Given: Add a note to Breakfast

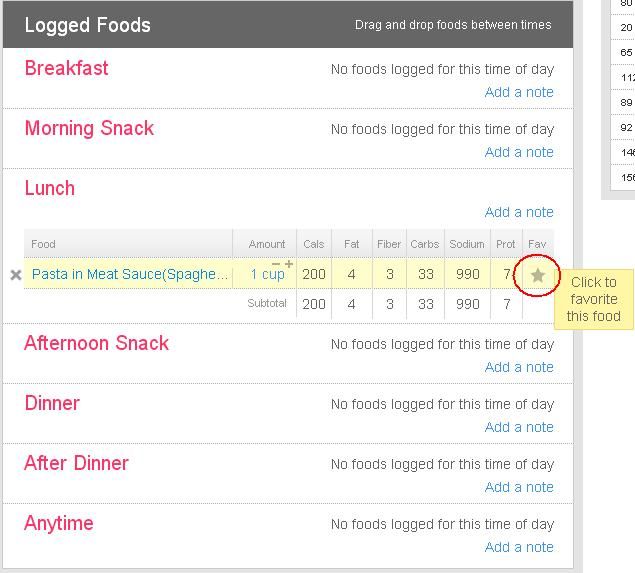Looking at the screenshot, I should (x=519, y=92).
